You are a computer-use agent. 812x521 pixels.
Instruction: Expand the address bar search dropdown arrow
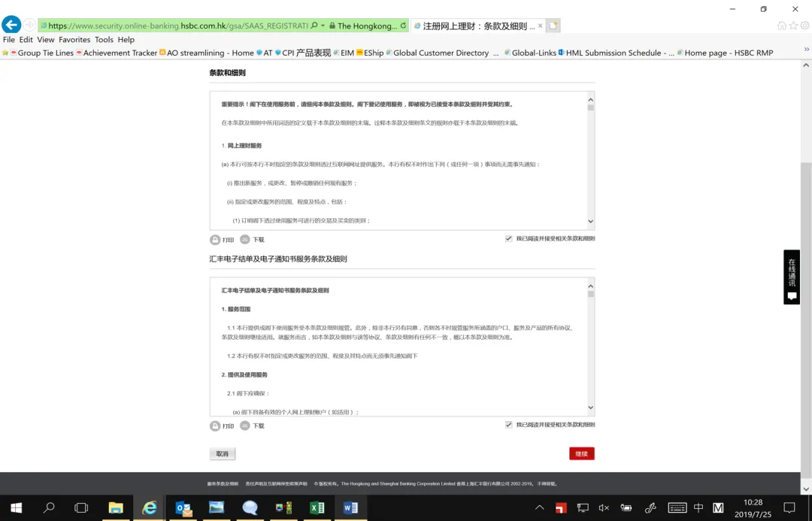coord(323,26)
